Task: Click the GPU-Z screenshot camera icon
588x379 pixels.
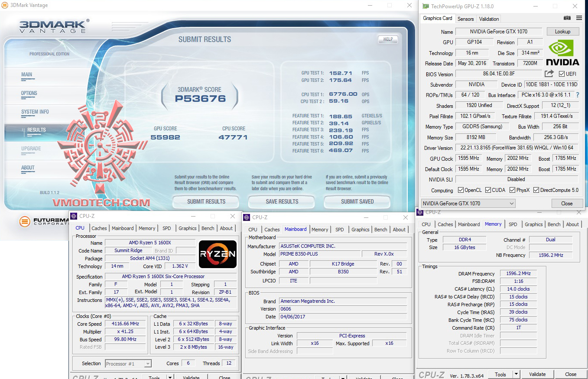Action: pos(567,18)
